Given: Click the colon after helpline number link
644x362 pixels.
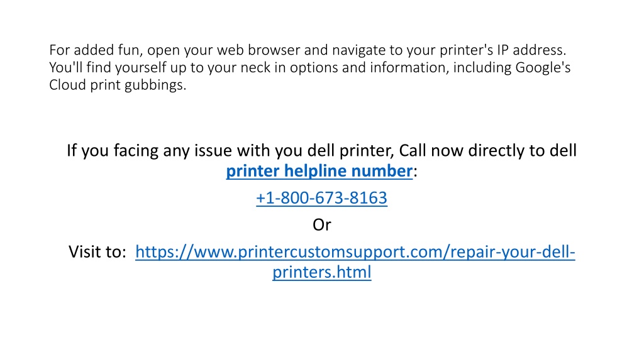Looking at the screenshot, I should [415, 172].
